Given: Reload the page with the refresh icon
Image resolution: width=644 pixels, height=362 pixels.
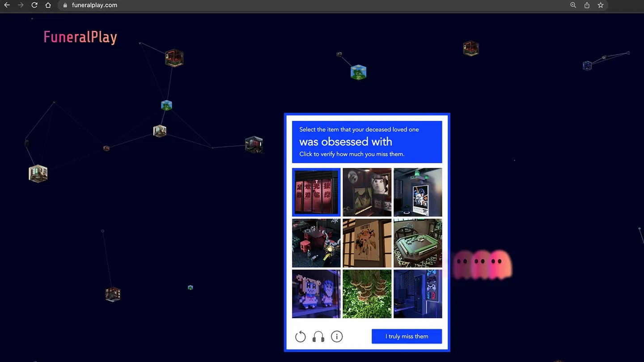Looking at the screenshot, I should 34,5.
